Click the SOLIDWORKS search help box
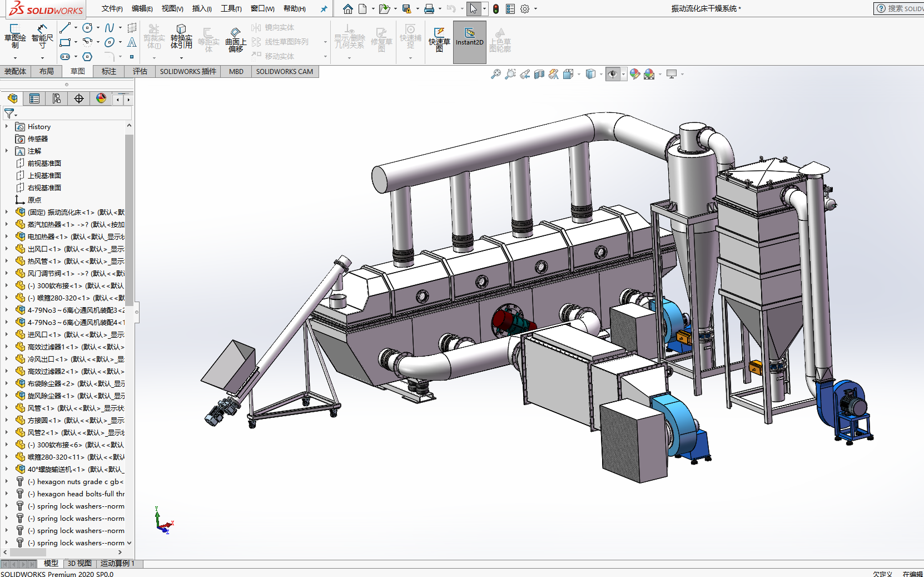This screenshot has height=577, width=924. [x=903, y=8]
